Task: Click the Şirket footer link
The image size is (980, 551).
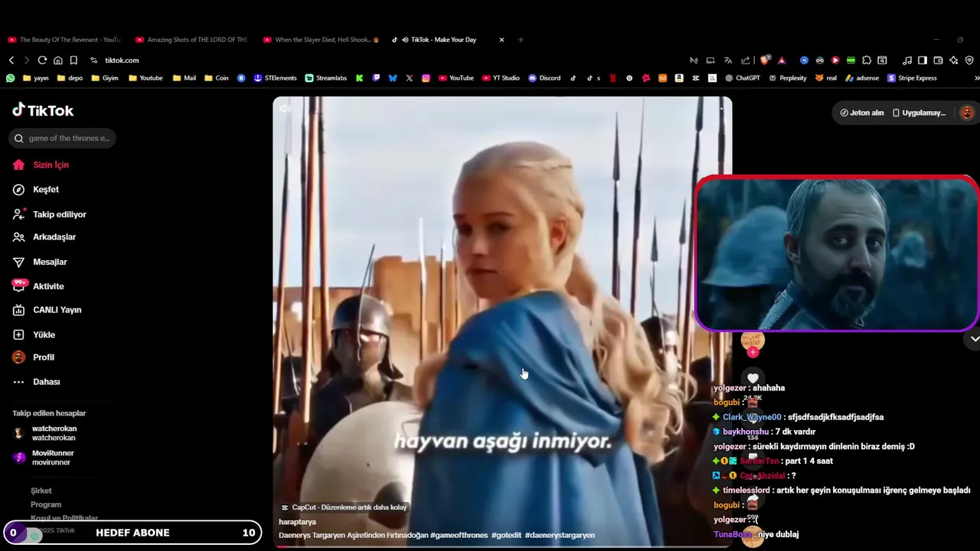Action: [41, 491]
